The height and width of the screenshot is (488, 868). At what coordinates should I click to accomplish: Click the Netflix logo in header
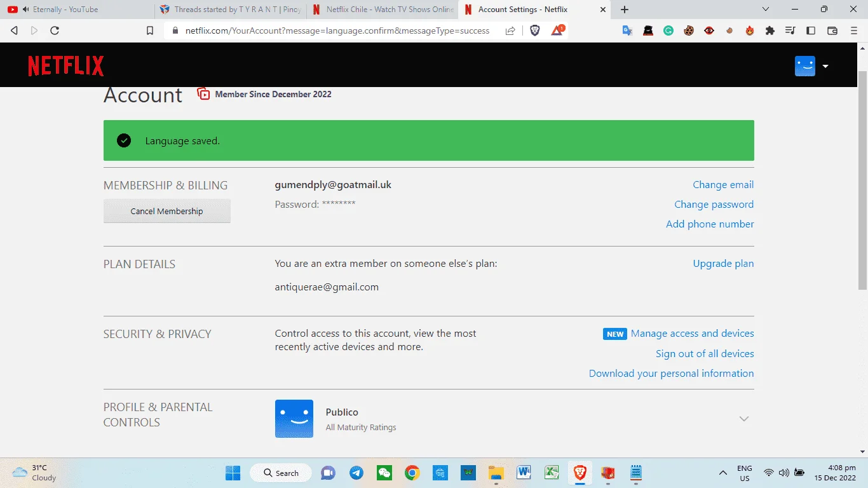(x=65, y=66)
